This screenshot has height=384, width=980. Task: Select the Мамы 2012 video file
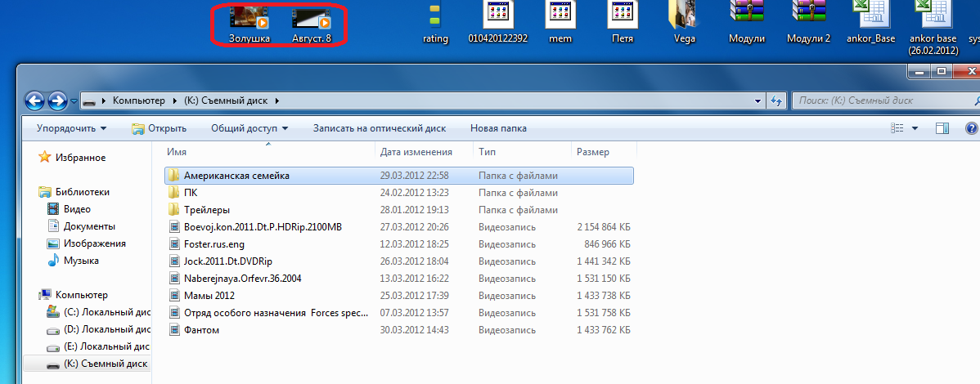pyautogui.click(x=398, y=295)
